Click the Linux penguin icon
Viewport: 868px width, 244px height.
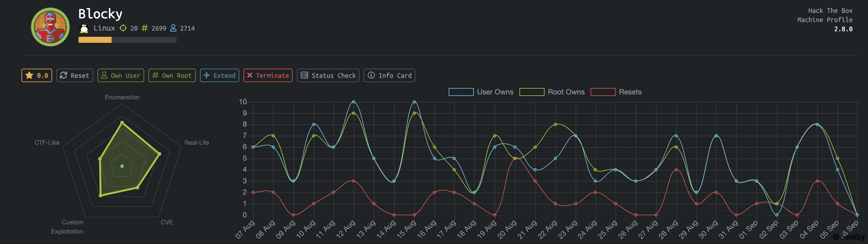tap(84, 28)
